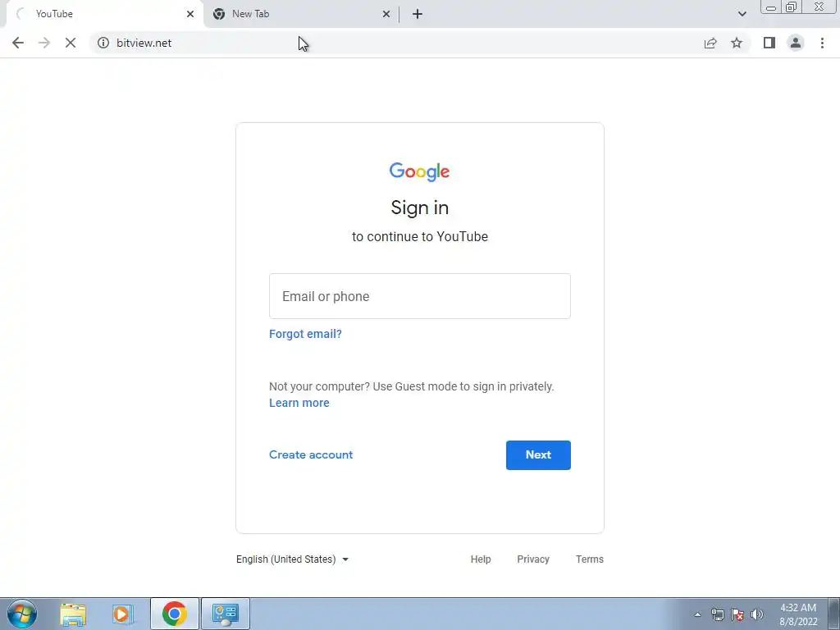Screen dimensions: 840x630
Task: Click the volume speaker tray icon
Action: click(x=757, y=614)
